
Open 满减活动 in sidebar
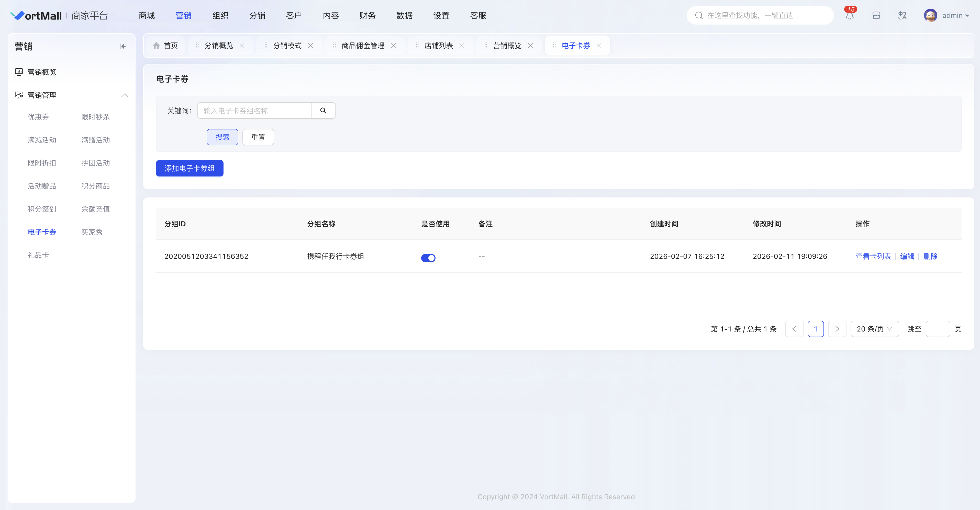tap(42, 140)
